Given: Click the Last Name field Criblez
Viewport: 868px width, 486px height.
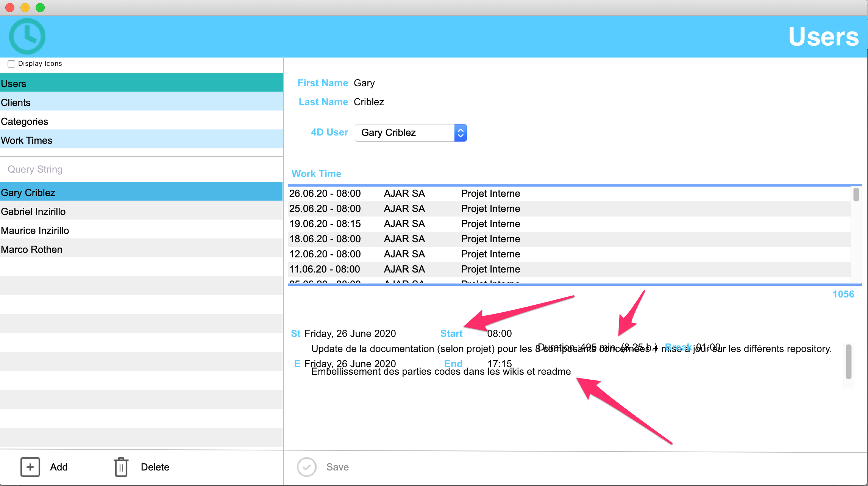Looking at the screenshot, I should [x=369, y=102].
